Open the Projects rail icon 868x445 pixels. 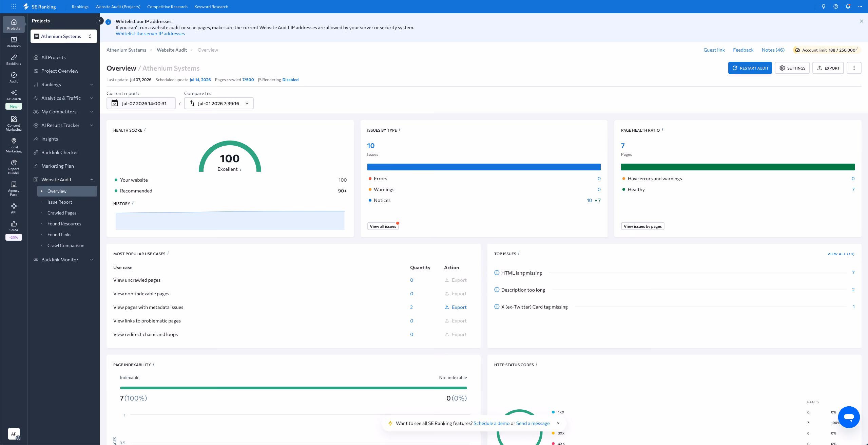coord(14,24)
